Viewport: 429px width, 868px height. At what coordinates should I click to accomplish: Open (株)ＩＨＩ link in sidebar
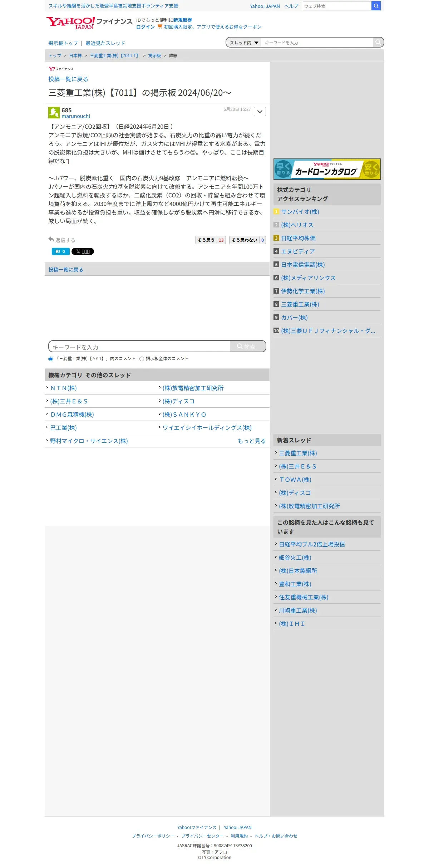[x=292, y=624]
